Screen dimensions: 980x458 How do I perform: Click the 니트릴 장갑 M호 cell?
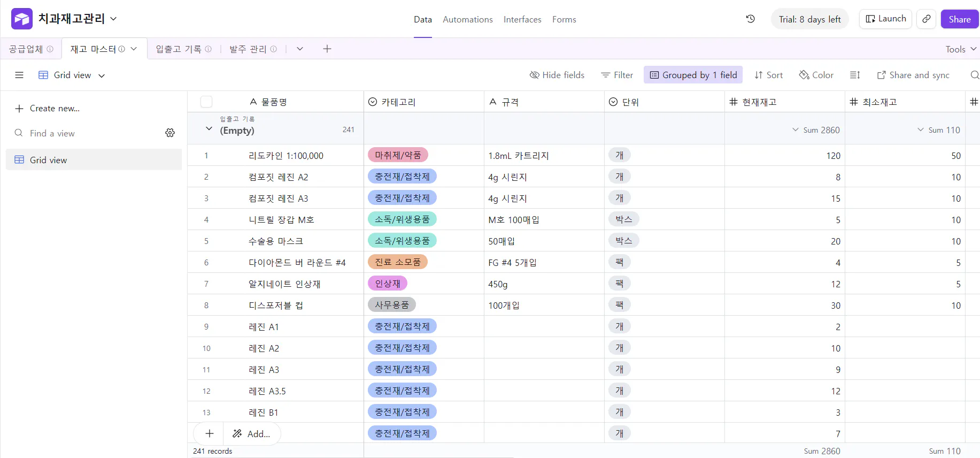pyautogui.click(x=281, y=220)
